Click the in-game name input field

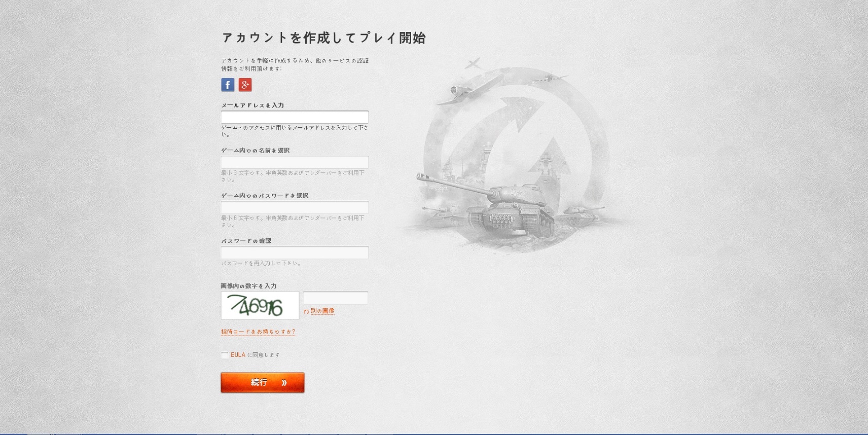[x=295, y=162]
